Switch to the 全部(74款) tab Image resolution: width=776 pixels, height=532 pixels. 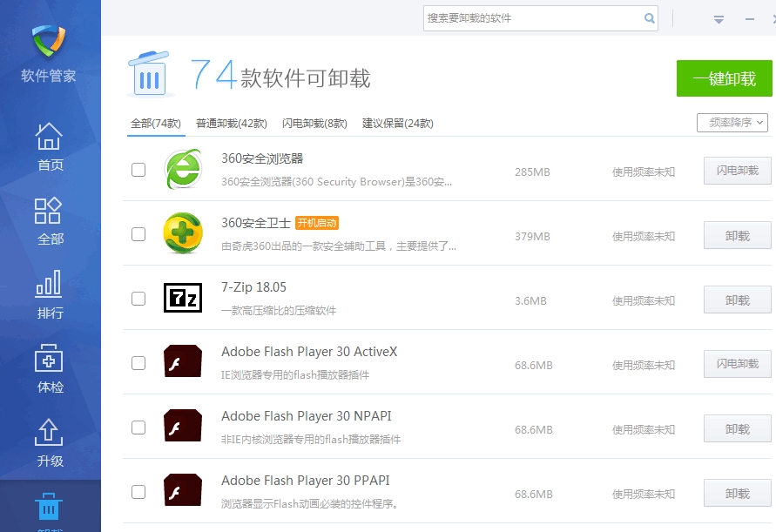tap(156, 124)
